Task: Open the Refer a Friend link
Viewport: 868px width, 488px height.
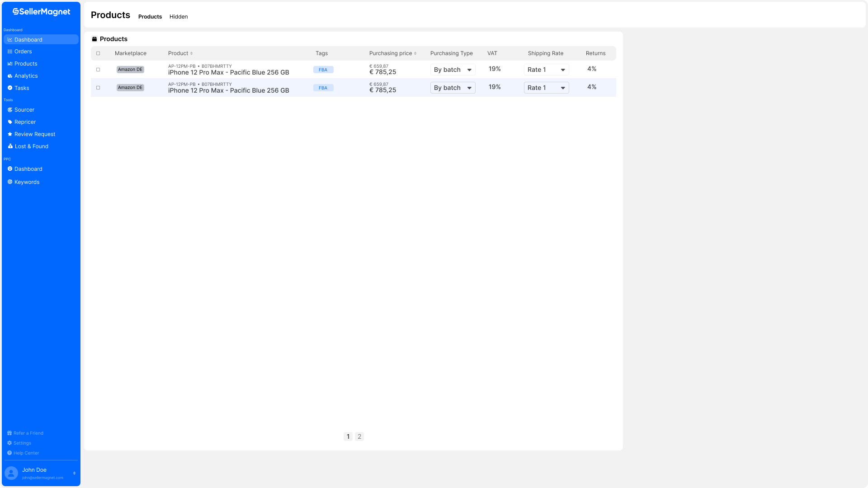Action: 28,433
